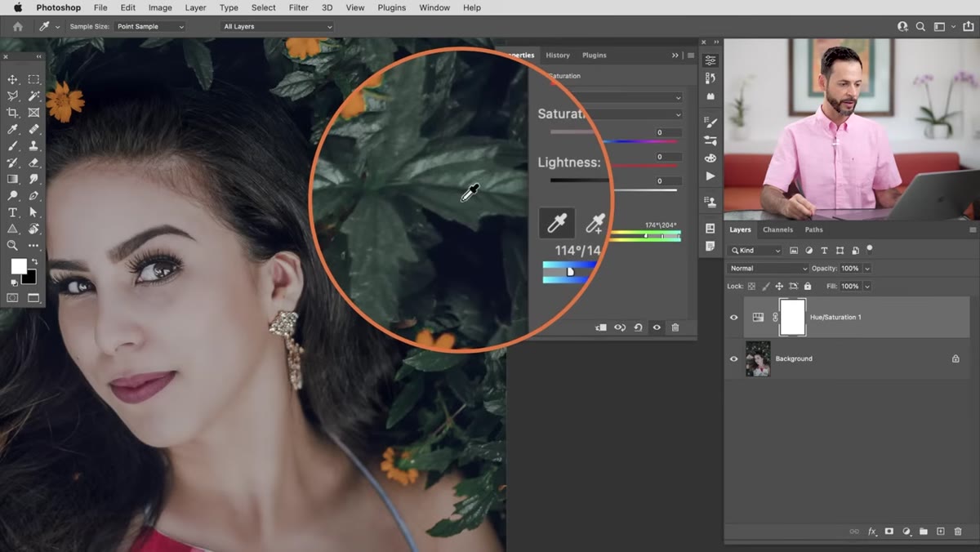
Task: Open the Sample Size dropdown
Action: [x=150, y=26]
